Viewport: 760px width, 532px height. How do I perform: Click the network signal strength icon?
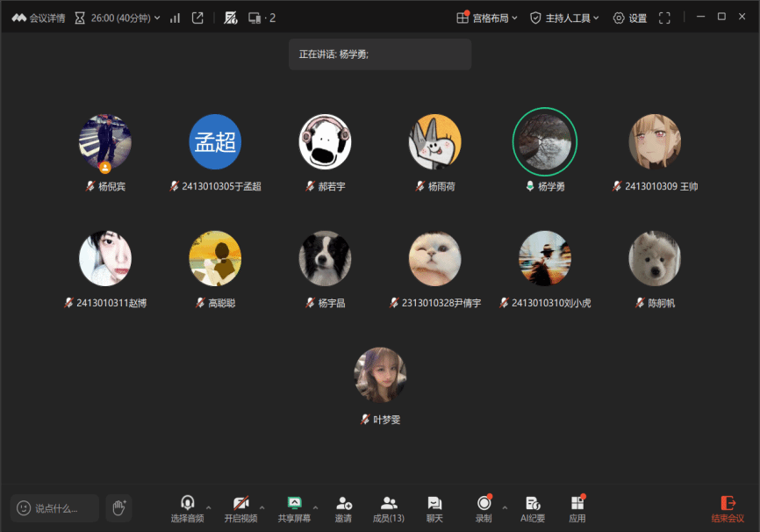pos(175,18)
